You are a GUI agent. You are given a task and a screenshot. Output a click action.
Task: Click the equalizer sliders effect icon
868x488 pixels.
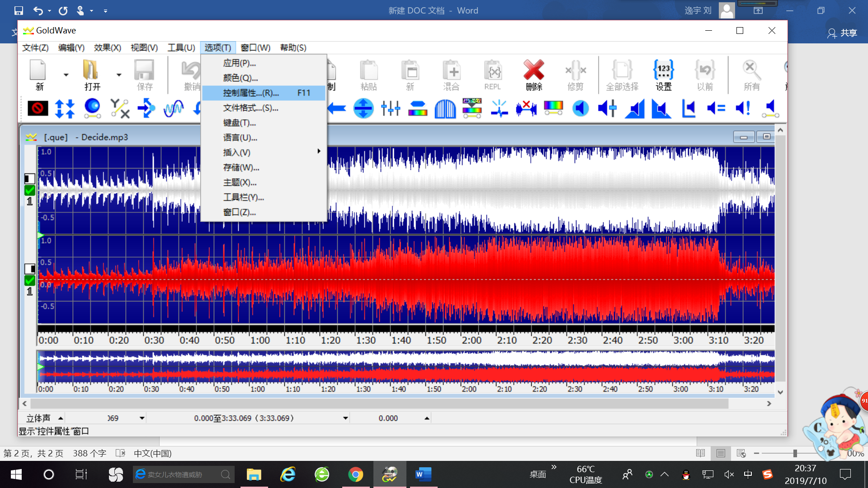390,108
